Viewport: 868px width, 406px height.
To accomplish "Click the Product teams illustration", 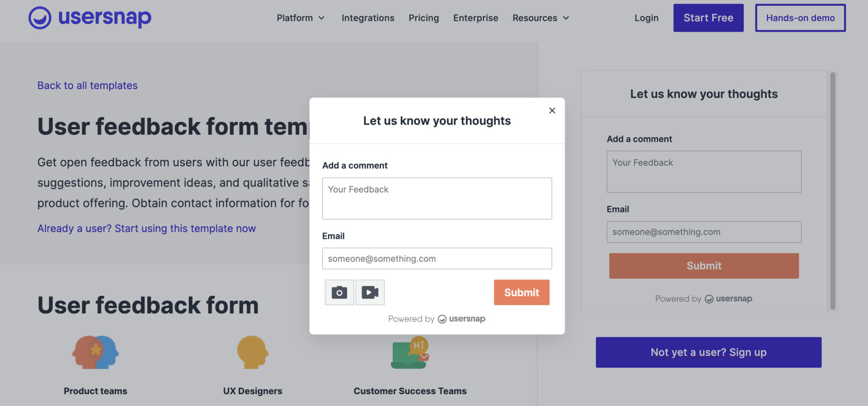I will click(x=95, y=352).
